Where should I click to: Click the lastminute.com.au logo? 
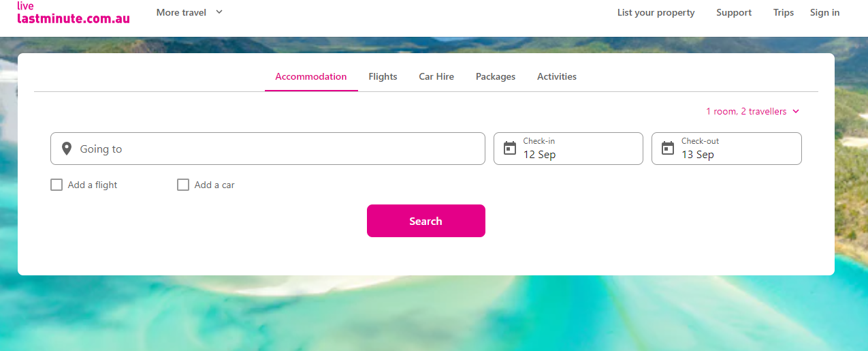(x=73, y=14)
